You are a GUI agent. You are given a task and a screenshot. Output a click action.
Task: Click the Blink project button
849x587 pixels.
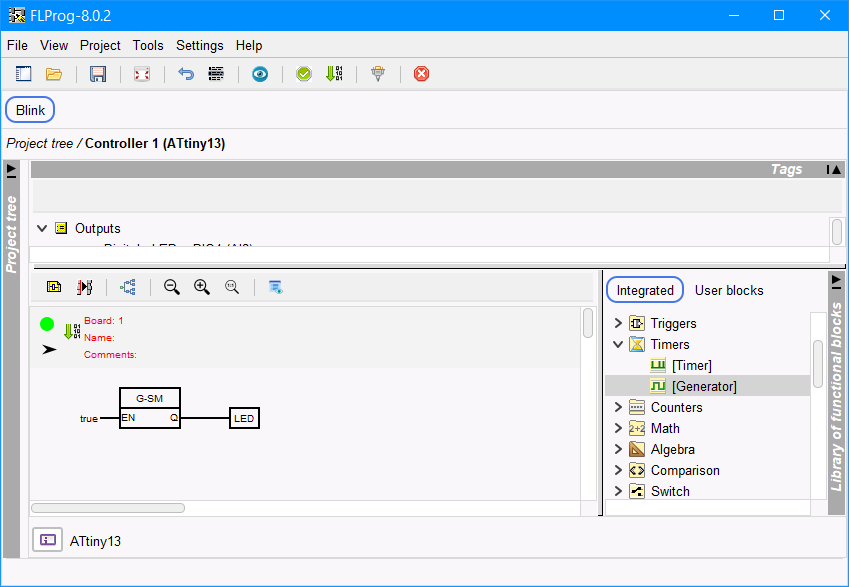[30, 110]
